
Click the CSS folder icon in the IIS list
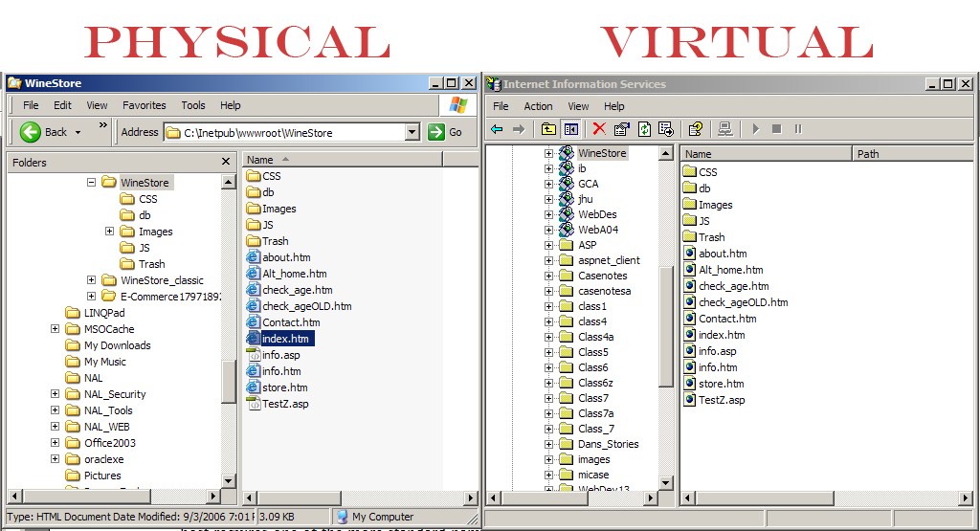[x=689, y=172]
